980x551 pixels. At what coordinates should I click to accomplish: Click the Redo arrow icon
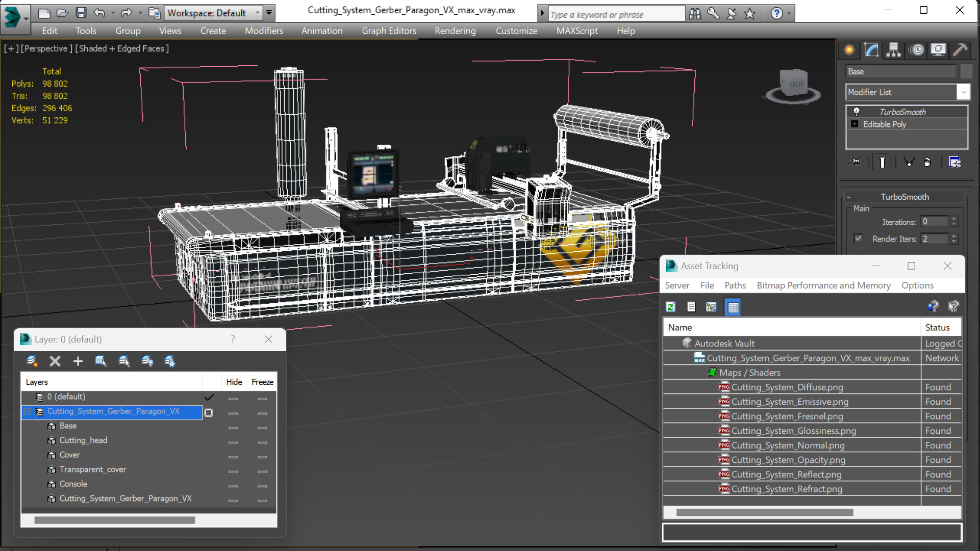126,13
